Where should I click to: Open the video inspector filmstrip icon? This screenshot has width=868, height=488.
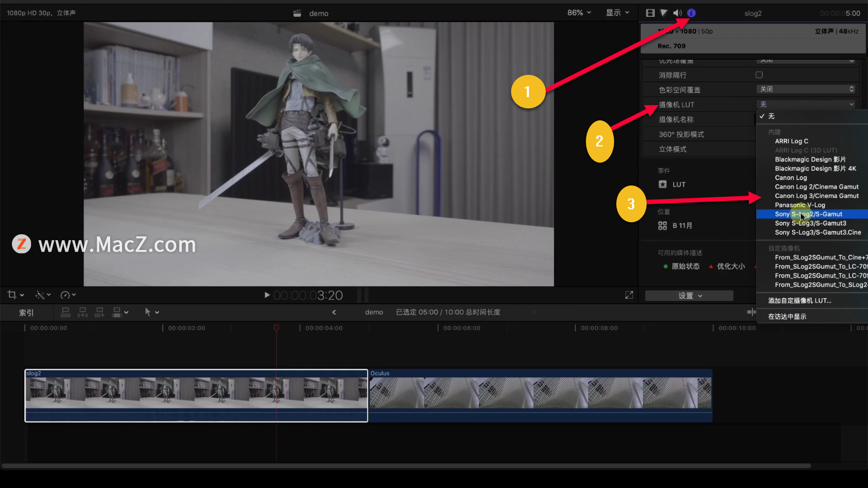point(650,13)
